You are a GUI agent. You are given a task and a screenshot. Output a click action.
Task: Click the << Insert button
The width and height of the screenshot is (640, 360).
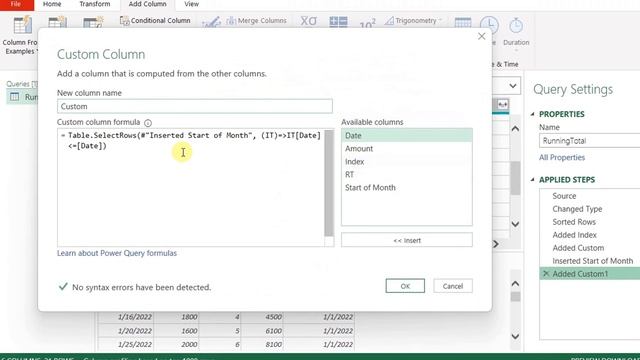click(407, 240)
